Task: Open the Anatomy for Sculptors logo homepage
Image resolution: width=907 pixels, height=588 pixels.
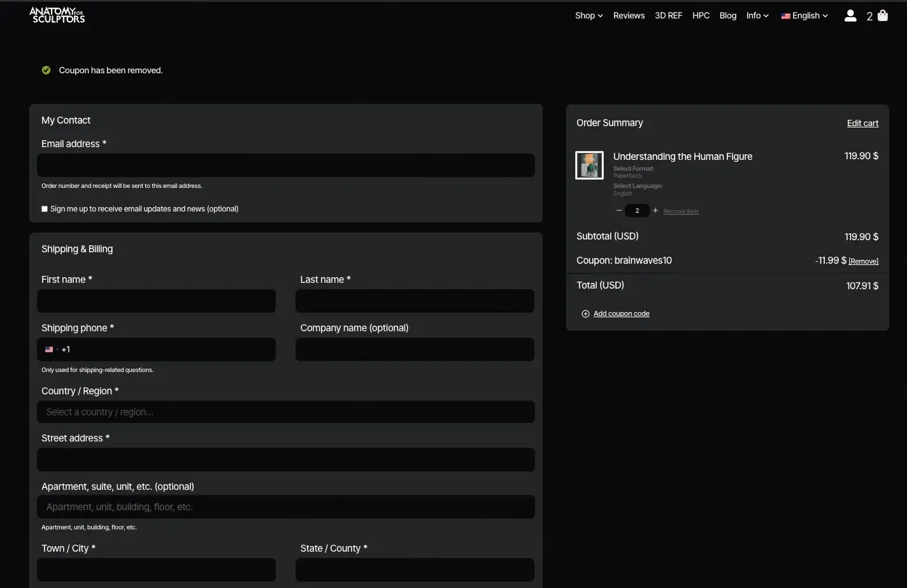Action: [x=57, y=15]
